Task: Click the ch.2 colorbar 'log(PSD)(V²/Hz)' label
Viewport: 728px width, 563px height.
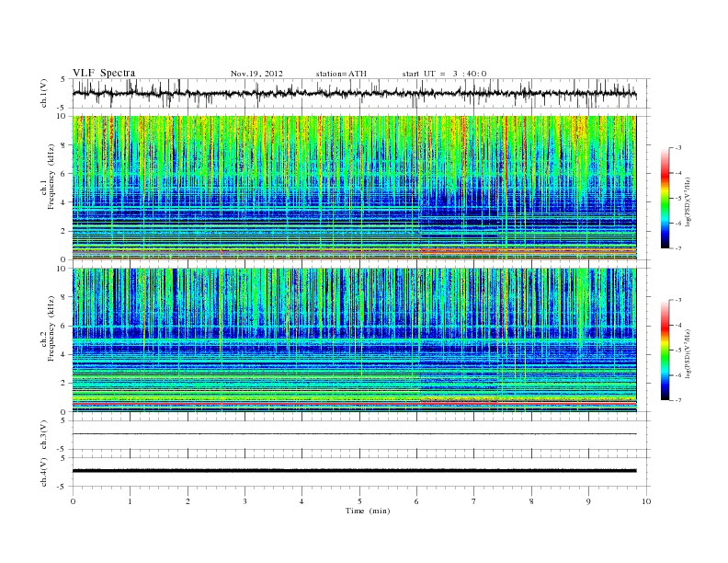Action: pos(688,353)
